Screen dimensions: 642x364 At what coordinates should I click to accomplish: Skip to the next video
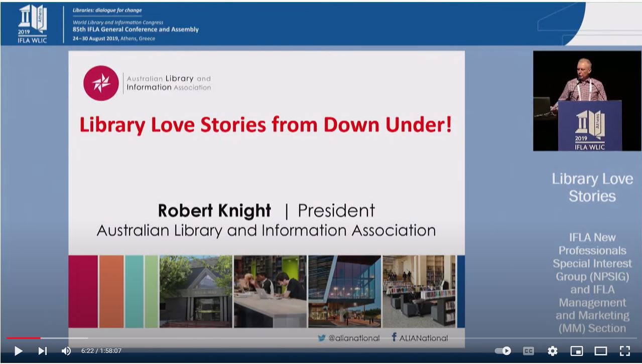click(x=43, y=351)
